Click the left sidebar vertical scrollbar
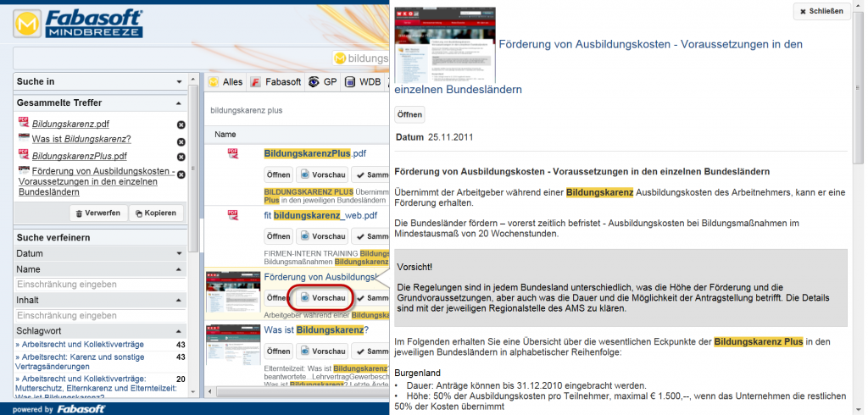Screen dimensions: 868x415 194,169
